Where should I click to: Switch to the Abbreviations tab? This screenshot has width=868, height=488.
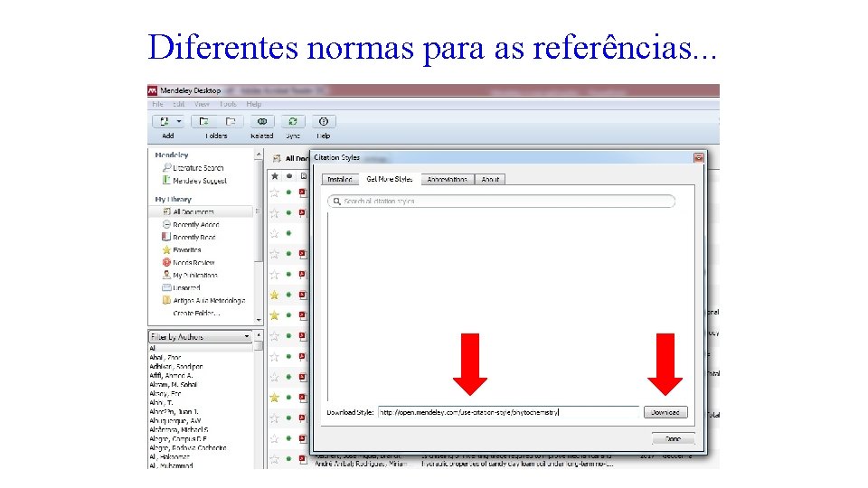(x=448, y=179)
